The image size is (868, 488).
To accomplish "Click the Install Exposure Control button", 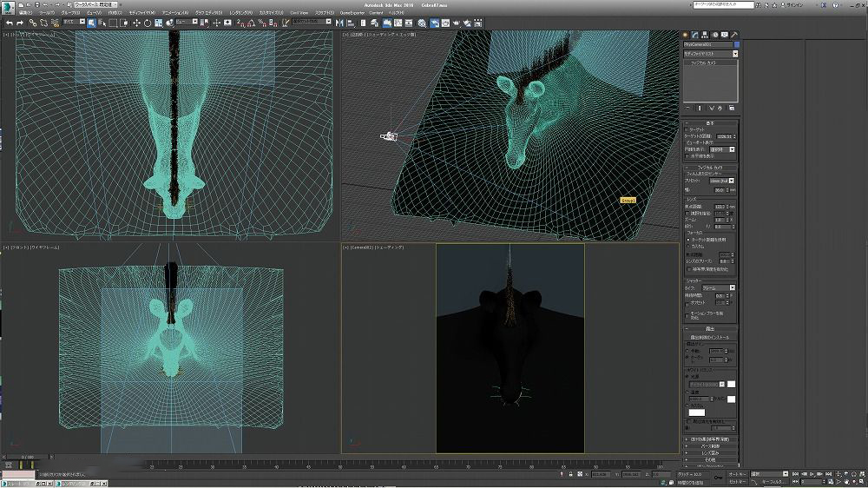I will 709,337.
